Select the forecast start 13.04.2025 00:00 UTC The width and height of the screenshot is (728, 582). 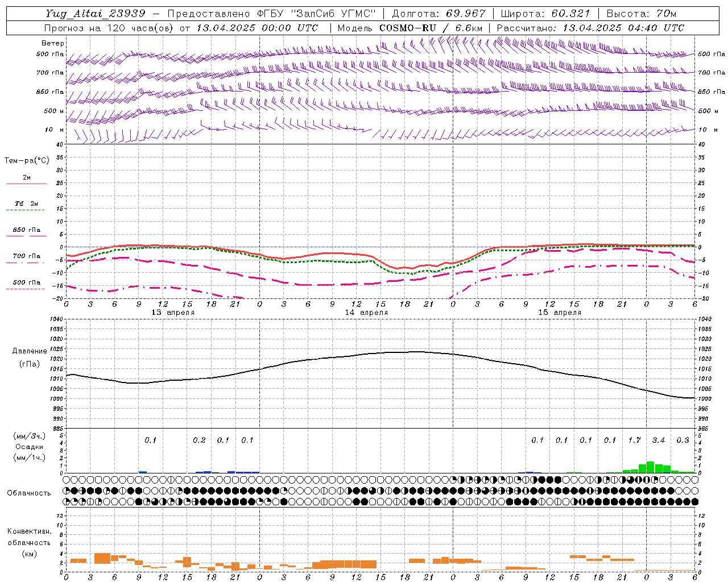(x=257, y=28)
